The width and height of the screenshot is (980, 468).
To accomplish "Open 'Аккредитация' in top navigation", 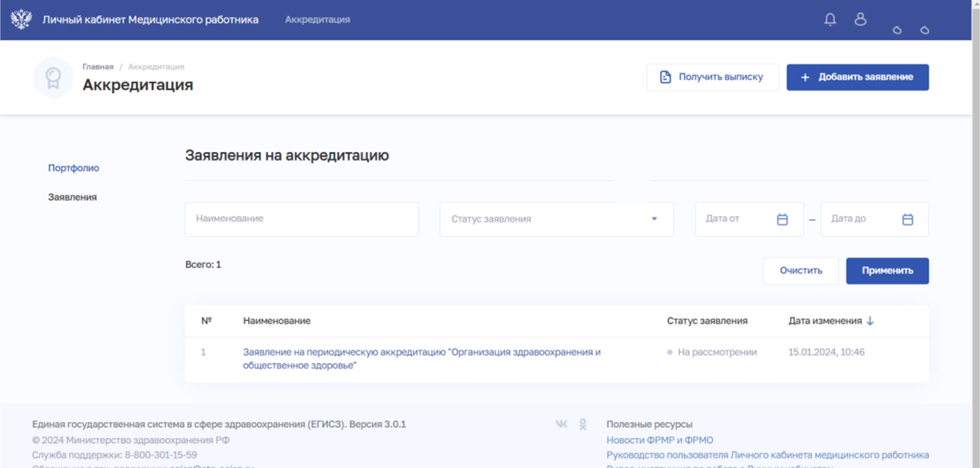I will pyautogui.click(x=317, y=20).
